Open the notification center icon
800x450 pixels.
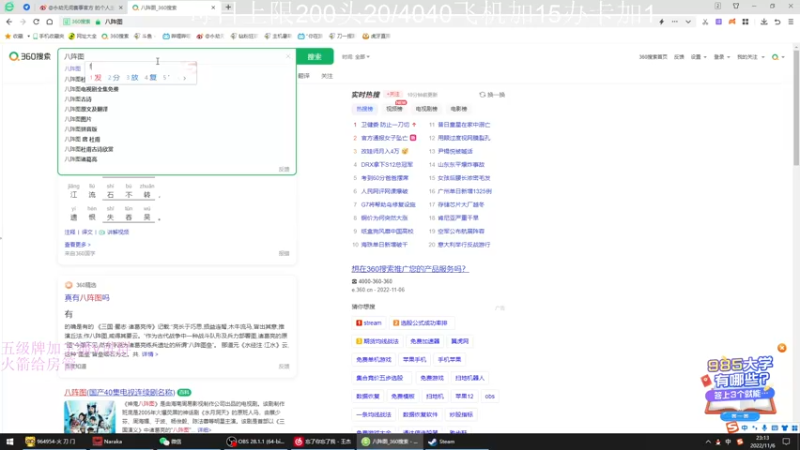click(x=786, y=442)
